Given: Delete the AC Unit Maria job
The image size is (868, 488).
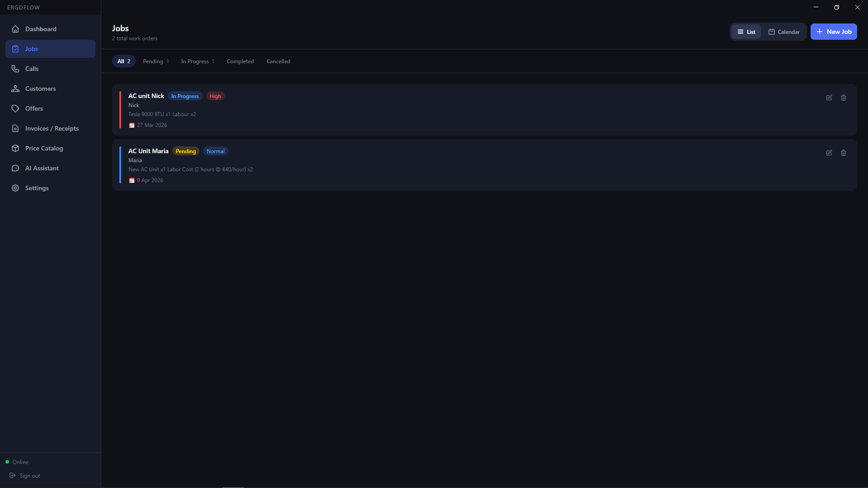Looking at the screenshot, I should point(844,153).
